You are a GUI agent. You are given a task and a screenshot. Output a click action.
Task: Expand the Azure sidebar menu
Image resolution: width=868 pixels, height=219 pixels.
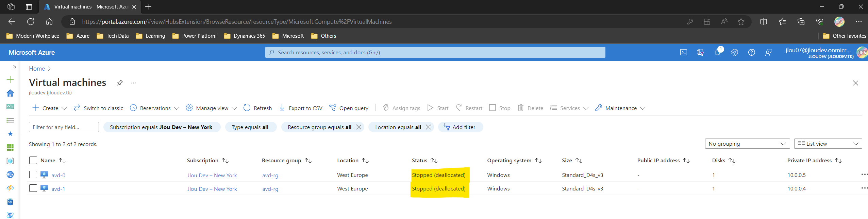tap(14, 67)
